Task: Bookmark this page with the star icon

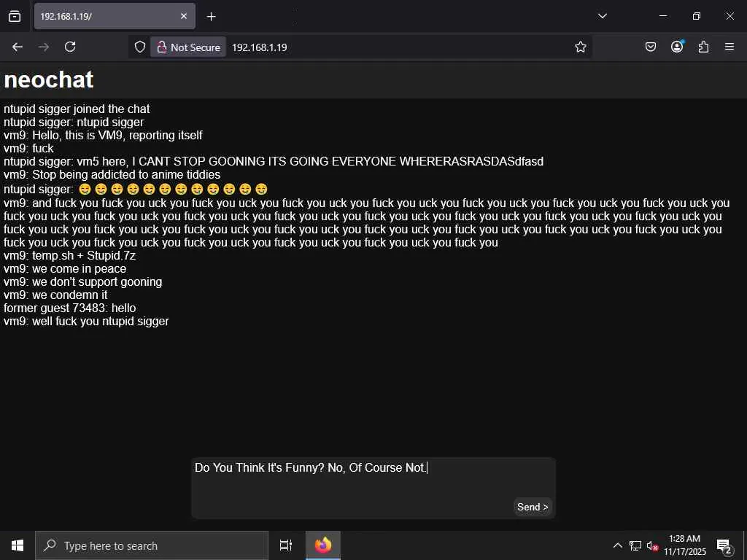Action: 580,47
